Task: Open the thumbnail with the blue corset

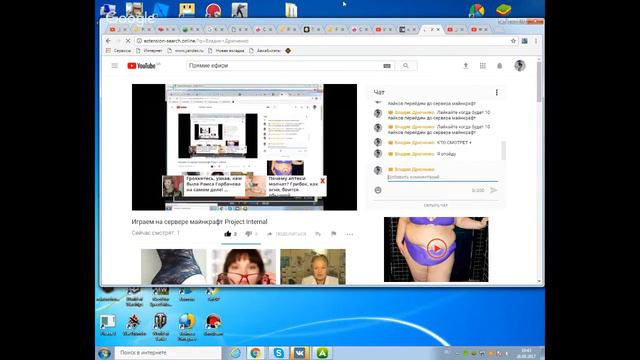Action: point(174,267)
